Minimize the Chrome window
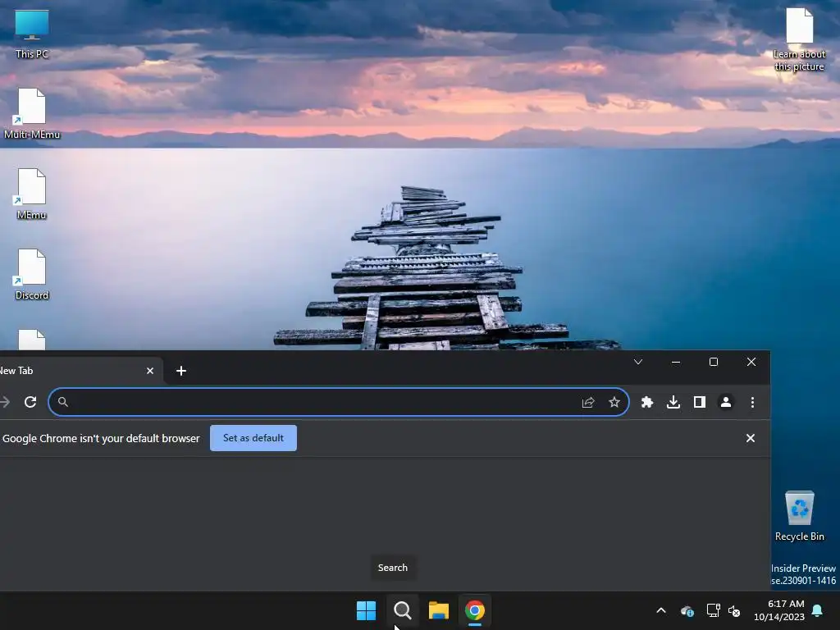The height and width of the screenshot is (630, 840). pos(676,362)
